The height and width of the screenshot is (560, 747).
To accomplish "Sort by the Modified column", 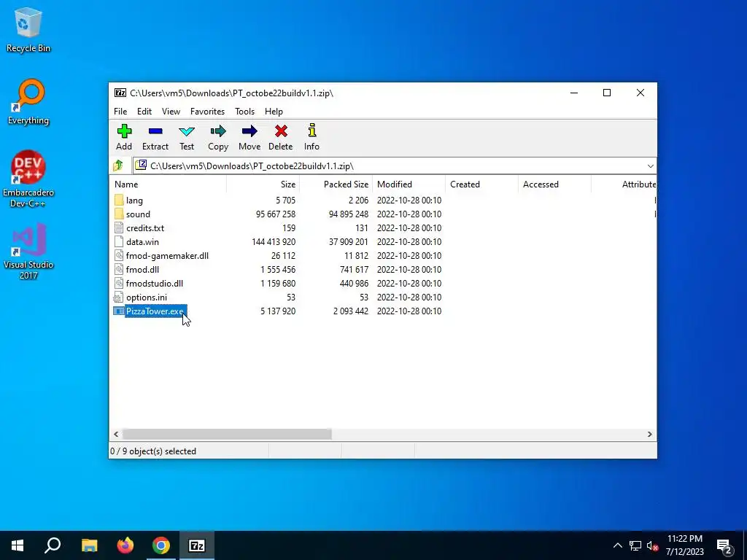I will (x=409, y=184).
